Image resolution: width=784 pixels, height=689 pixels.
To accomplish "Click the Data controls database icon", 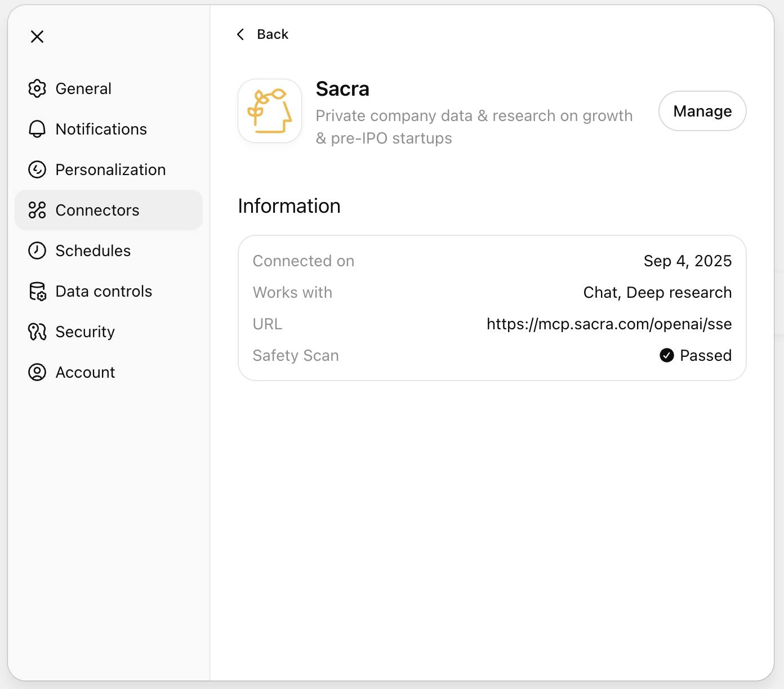I will click(37, 291).
